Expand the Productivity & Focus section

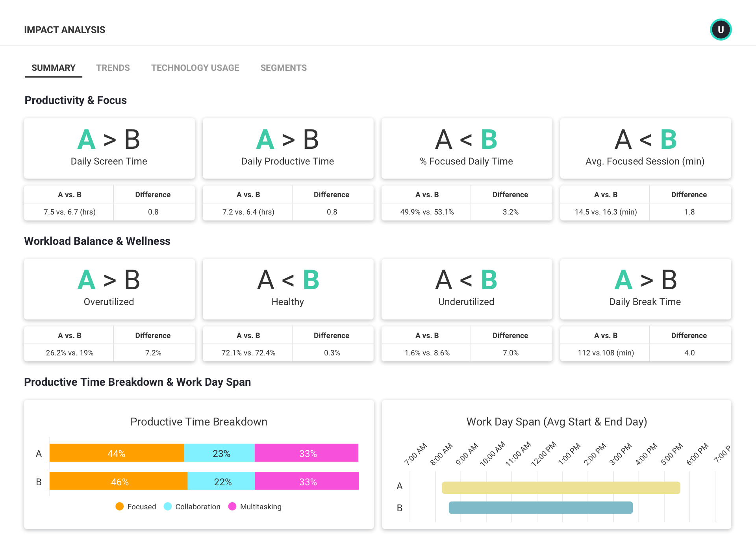tap(75, 100)
